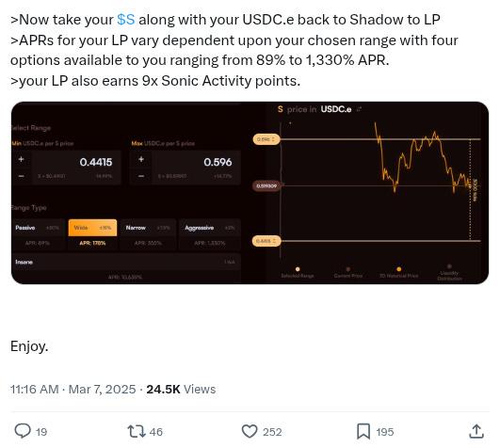Increase Max price with plus button

tap(141, 159)
